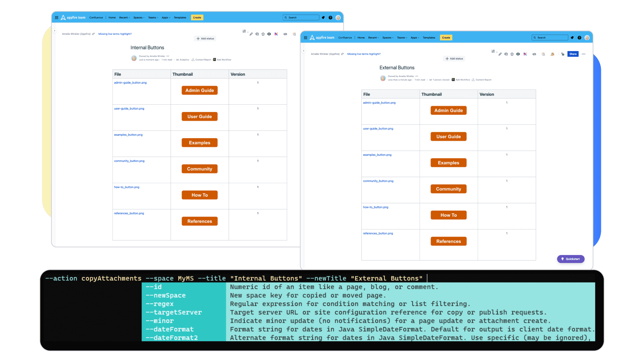Open the Recent dropdown menu
Image resolution: width=644 pixels, height=363 pixels.
pos(373,37)
